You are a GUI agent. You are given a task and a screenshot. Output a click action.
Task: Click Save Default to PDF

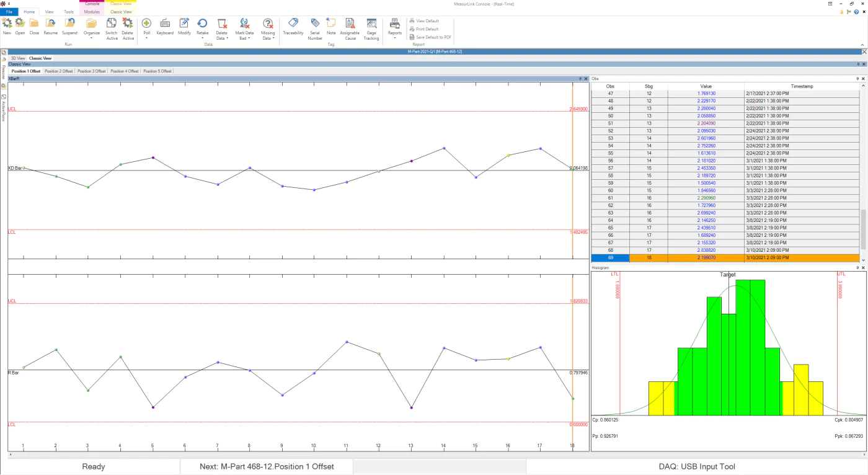click(430, 37)
